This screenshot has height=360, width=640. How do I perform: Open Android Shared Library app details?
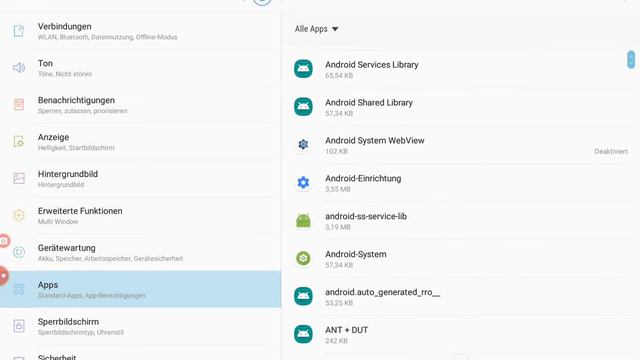461,107
